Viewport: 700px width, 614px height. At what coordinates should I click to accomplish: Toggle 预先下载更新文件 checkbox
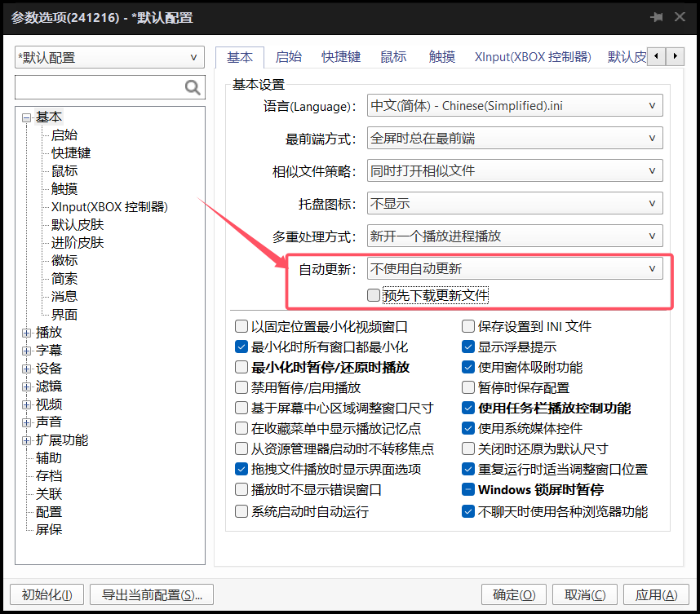click(x=373, y=295)
